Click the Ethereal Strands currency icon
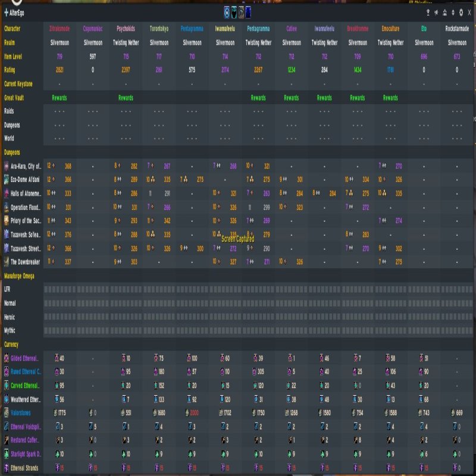The width and height of the screenshot is (476, 476). [7, 468]
